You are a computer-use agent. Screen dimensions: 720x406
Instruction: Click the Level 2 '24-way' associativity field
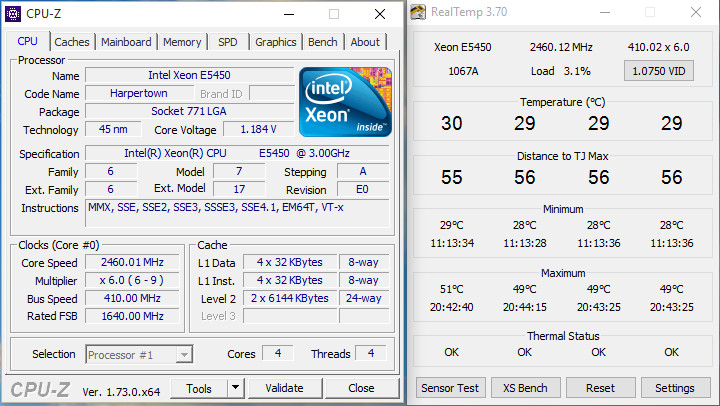[364, 298]
